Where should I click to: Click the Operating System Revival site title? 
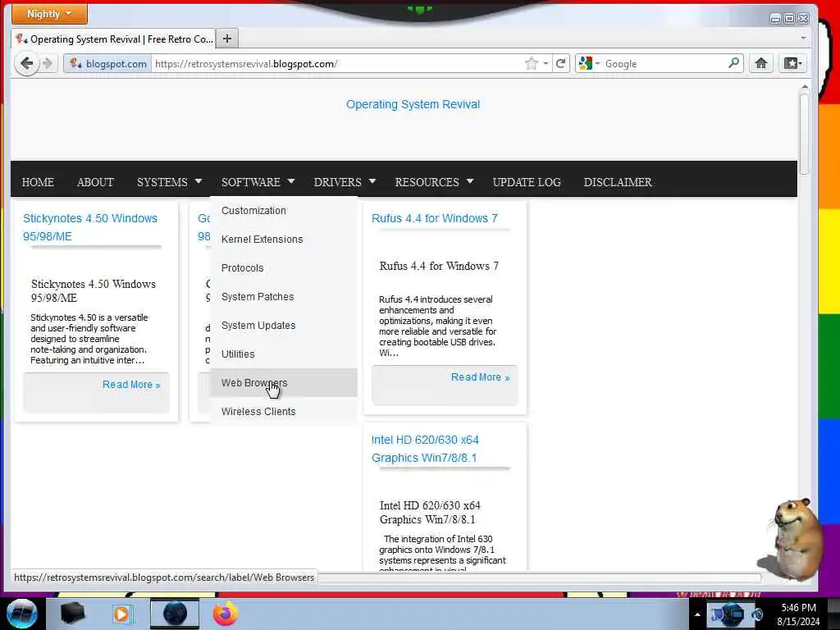413,104
